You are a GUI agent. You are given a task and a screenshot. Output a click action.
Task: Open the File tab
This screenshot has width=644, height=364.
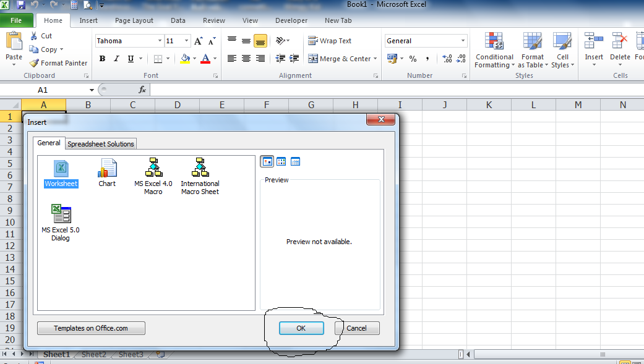(x=17, y=20)
